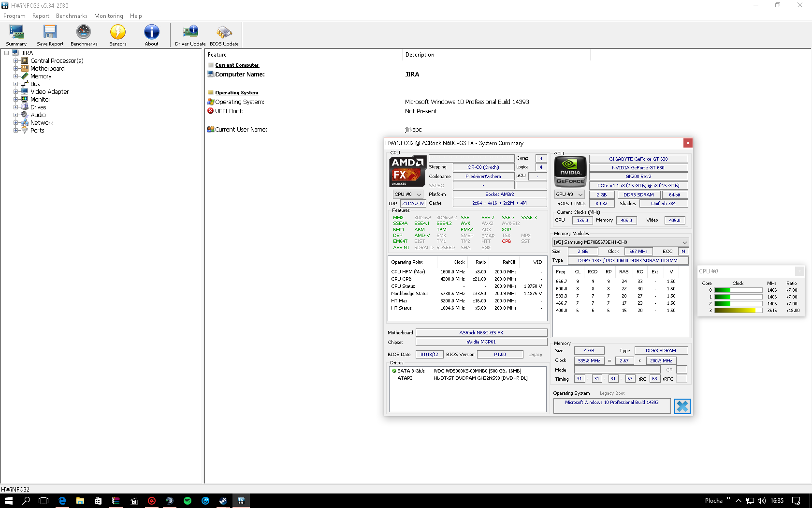Close the System Summary window red X
The width and height of the screenshot is (812, 508).
point(688,143)
